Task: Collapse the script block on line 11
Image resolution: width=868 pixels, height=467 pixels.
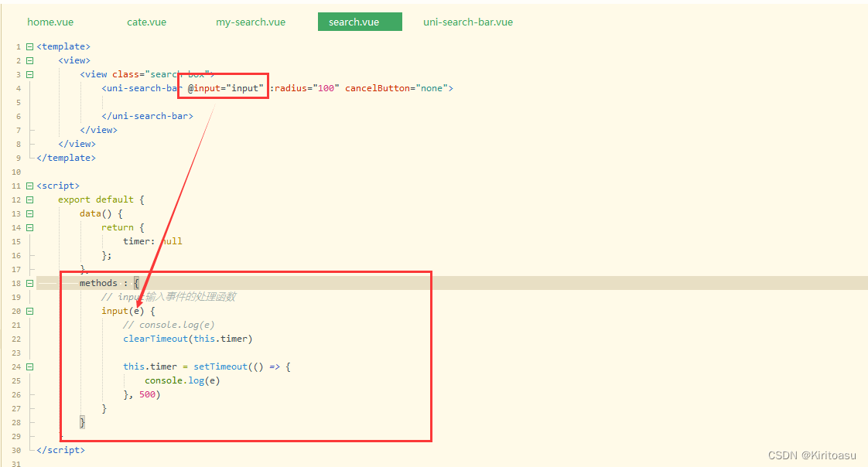Action: [x=30, y=186]
